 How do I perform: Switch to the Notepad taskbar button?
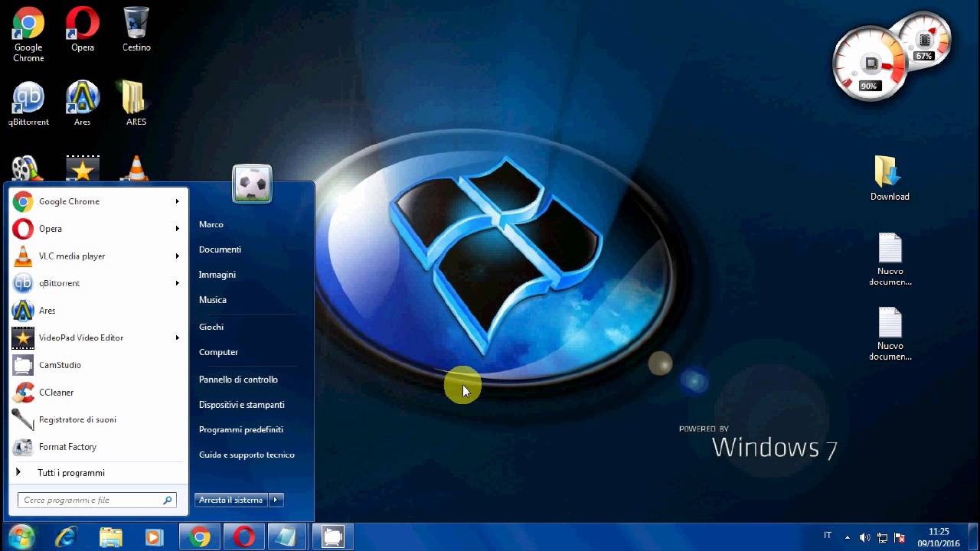click(x=289, y=536)
